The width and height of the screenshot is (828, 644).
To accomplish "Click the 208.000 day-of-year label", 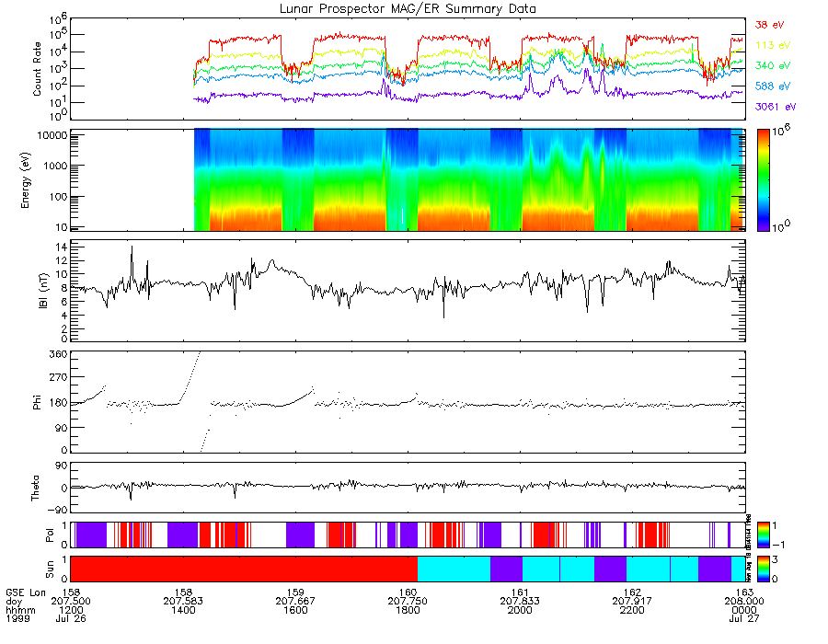I will click(744, 602).
